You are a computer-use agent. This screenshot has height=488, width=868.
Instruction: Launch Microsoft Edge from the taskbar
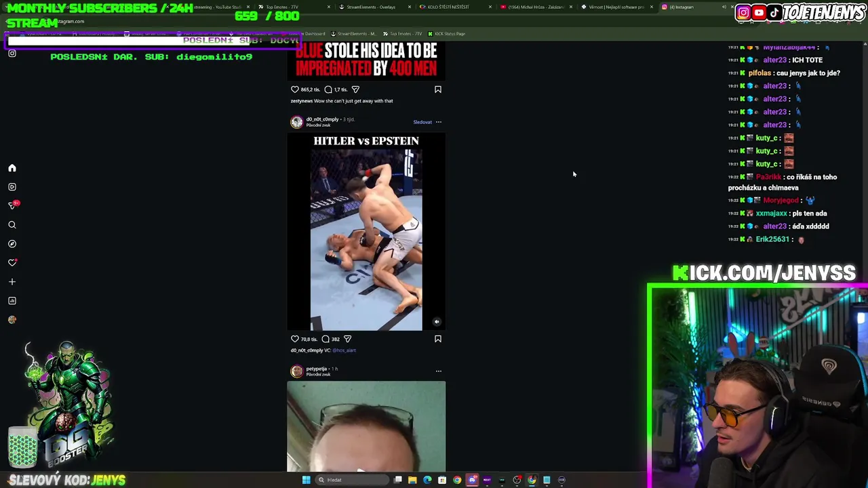coord(427,480)
